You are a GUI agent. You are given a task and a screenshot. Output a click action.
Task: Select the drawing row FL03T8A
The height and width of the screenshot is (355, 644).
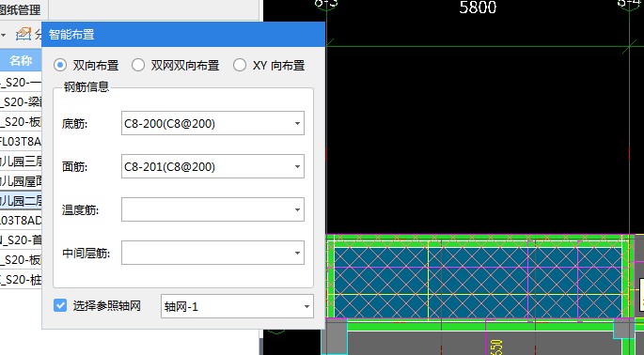tap(21, 142)
